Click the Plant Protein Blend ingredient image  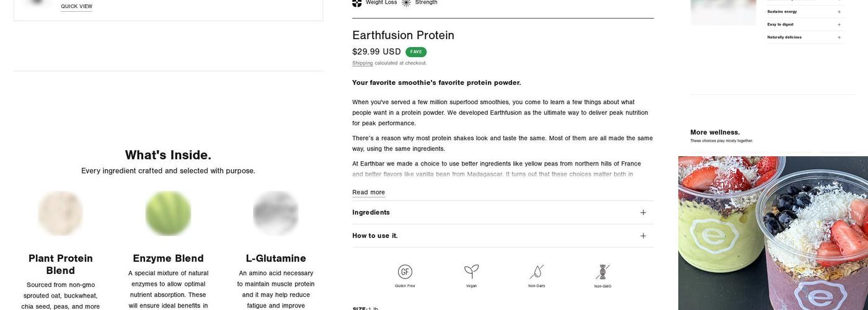click(61, 213)
